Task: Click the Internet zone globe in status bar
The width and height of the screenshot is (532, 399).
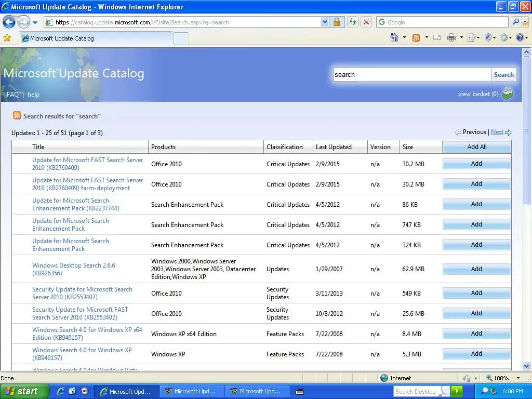Action: tap(384, 378)
